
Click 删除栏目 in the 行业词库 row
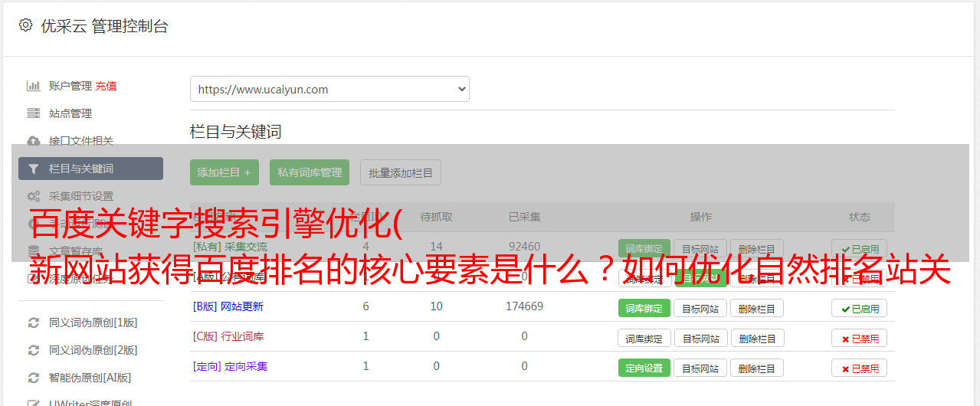(x=757, y=338)
